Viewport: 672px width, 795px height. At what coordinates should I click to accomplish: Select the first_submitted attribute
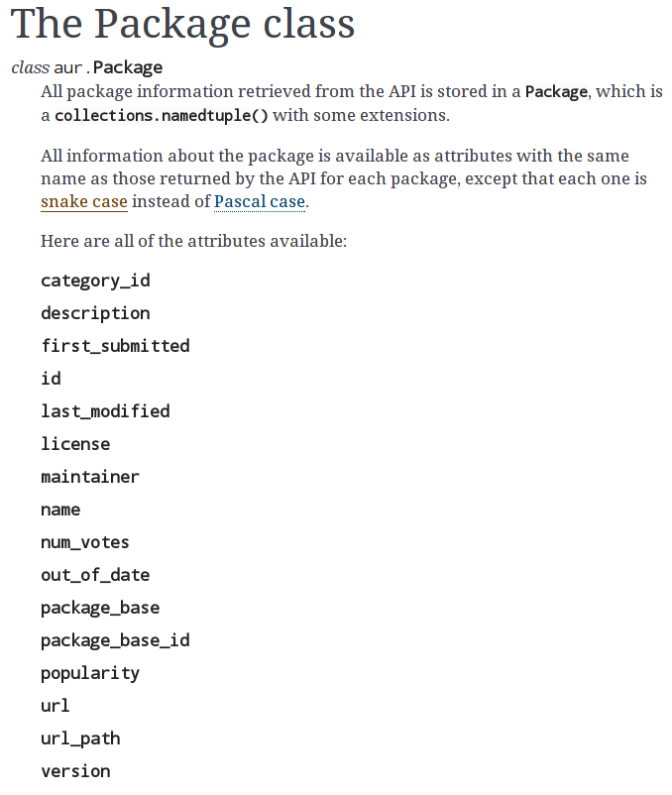(x=116, y=346)
